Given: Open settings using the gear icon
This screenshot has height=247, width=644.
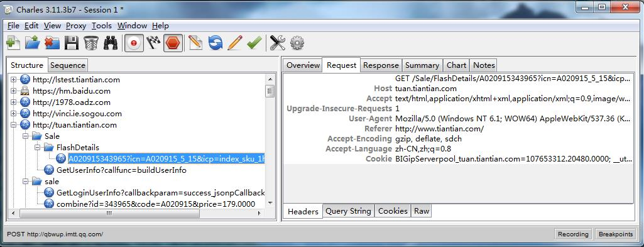Looking at the screenshot, I should [297, 43].
